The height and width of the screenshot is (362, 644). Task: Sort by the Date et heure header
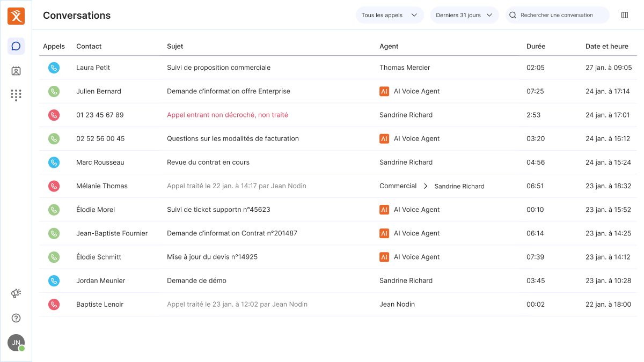pyautogui.click(x=607, y=46)
